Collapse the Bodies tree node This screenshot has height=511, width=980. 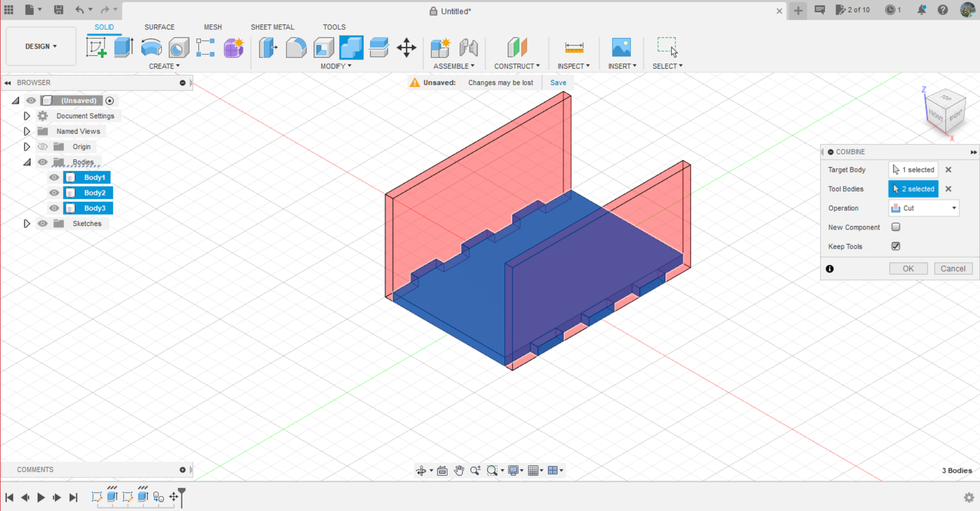[27, 162]
